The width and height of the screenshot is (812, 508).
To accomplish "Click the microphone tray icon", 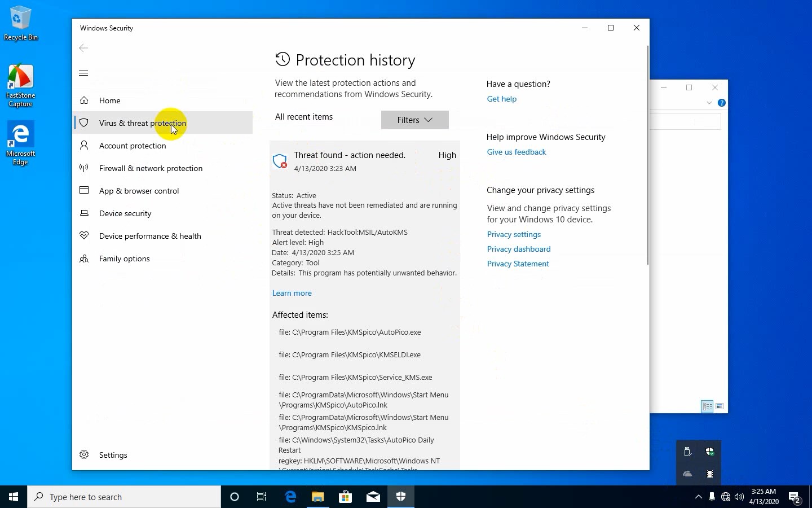I will [712, 497].
